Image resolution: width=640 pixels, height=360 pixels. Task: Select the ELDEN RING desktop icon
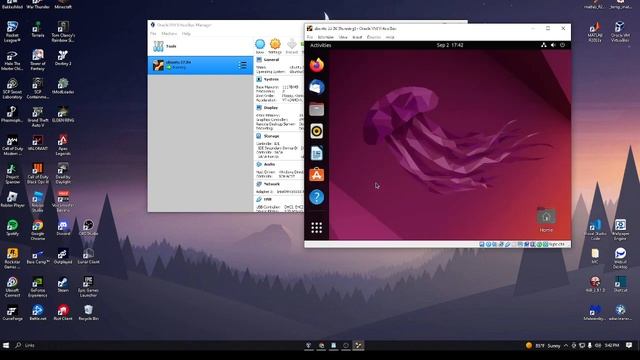(63, 114)
